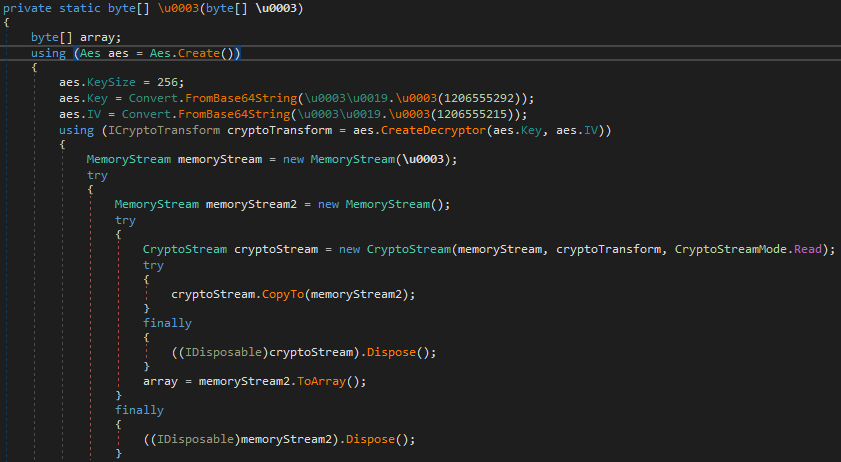
Task: Click the 'using' keyword before ICryptoTransform
Action: (77, 130)
